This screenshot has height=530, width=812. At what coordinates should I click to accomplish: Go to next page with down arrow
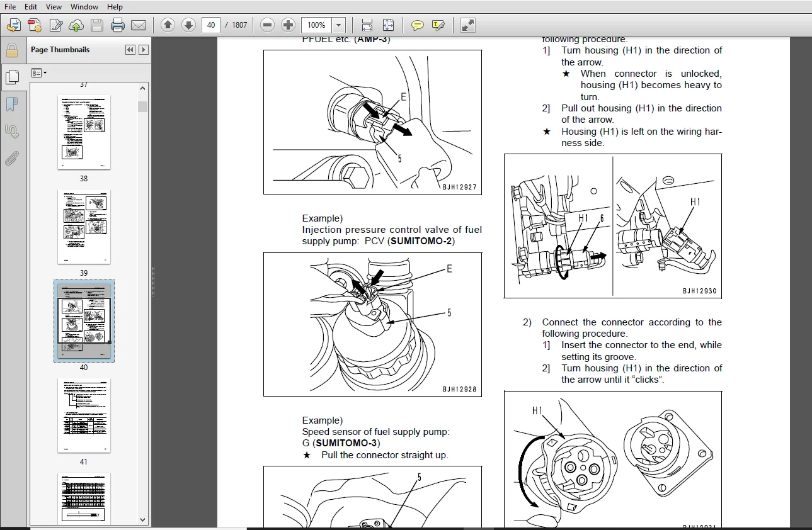pyautogui.click(x=188, y=25)
